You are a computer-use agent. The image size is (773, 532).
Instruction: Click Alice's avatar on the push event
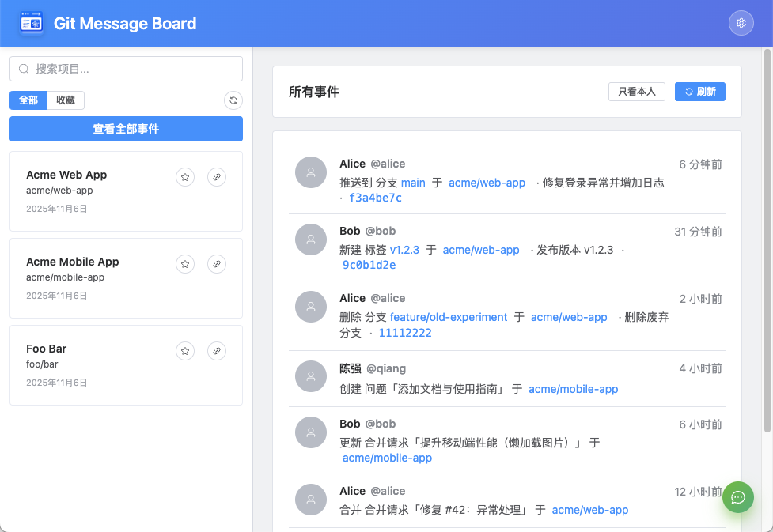(311, 172)
